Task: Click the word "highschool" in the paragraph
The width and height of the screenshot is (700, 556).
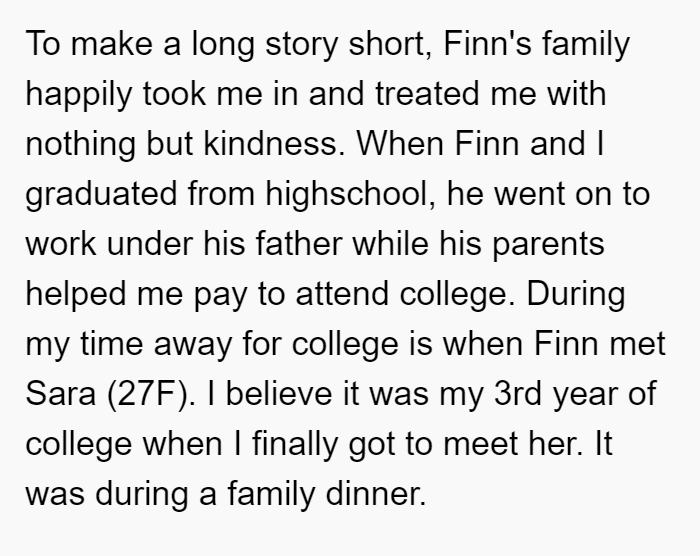Action: [347, 196]
